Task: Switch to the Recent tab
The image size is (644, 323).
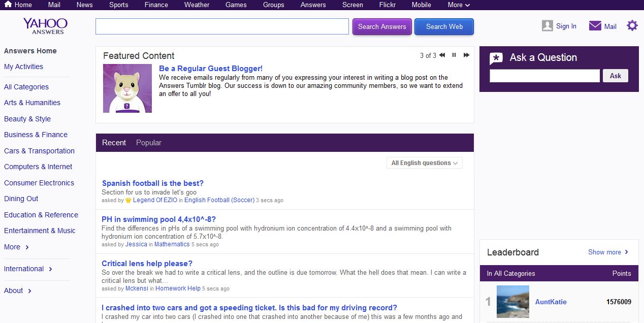Action: coord(114,143)
